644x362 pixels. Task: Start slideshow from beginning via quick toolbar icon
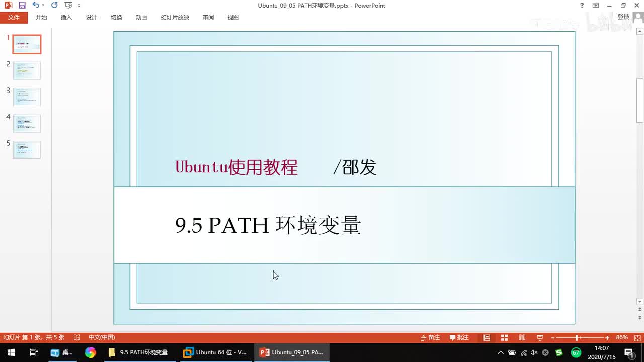[68, 5]
